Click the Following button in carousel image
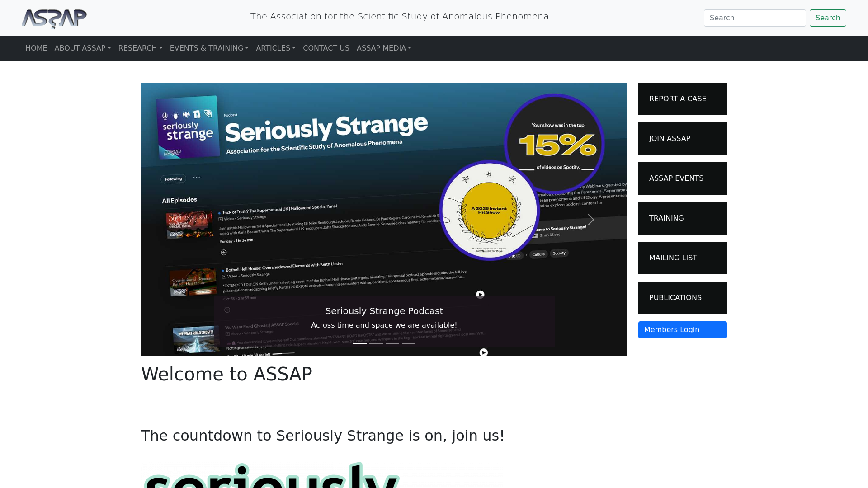Viewport: 868px width, 488px height. click(x=173, y=179)
